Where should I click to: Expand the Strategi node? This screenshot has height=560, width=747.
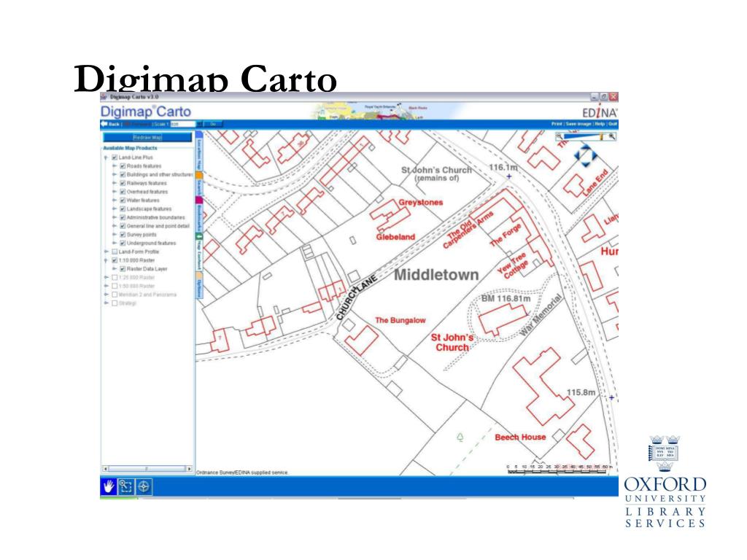(x=107, y=303)
